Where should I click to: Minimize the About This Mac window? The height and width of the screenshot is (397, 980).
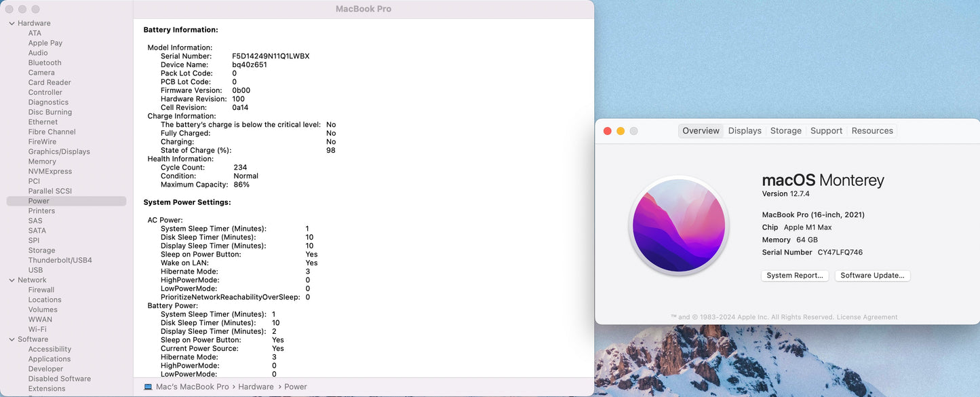point(621,131)
